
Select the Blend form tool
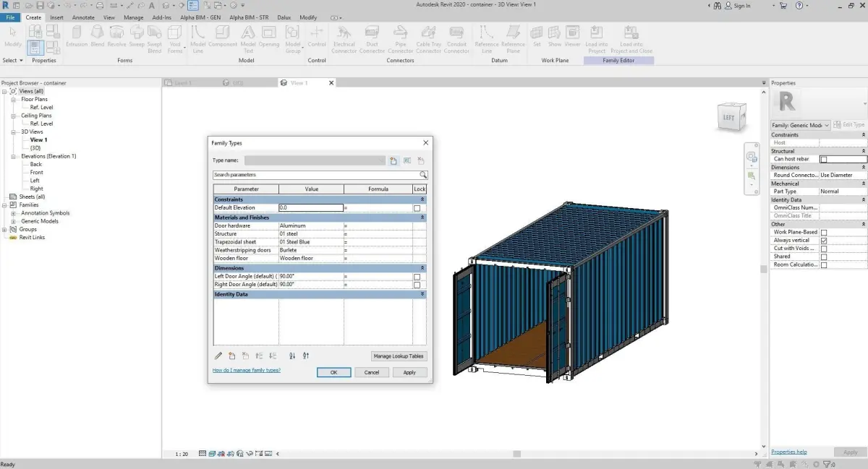(98, 36)
